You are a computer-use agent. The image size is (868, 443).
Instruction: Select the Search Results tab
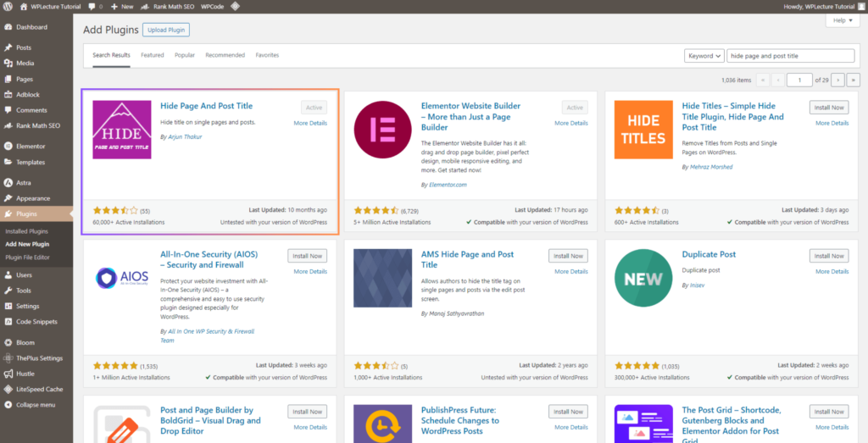111,55
